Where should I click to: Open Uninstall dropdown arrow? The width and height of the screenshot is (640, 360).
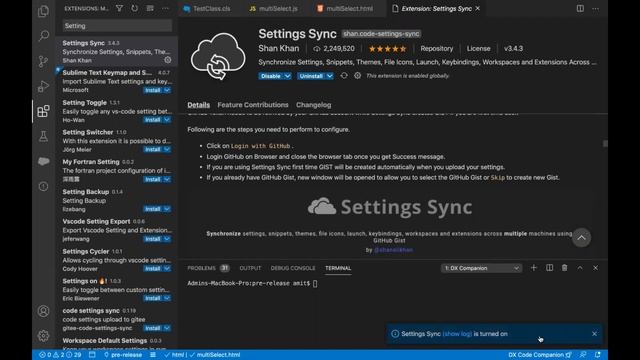click(x=329, y=76)
